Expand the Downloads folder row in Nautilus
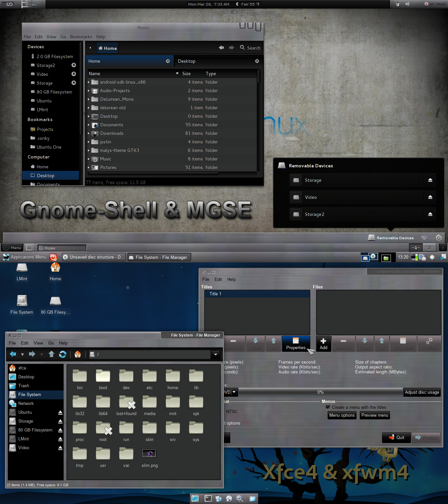 pyautogui.click(x=89, y=133)
